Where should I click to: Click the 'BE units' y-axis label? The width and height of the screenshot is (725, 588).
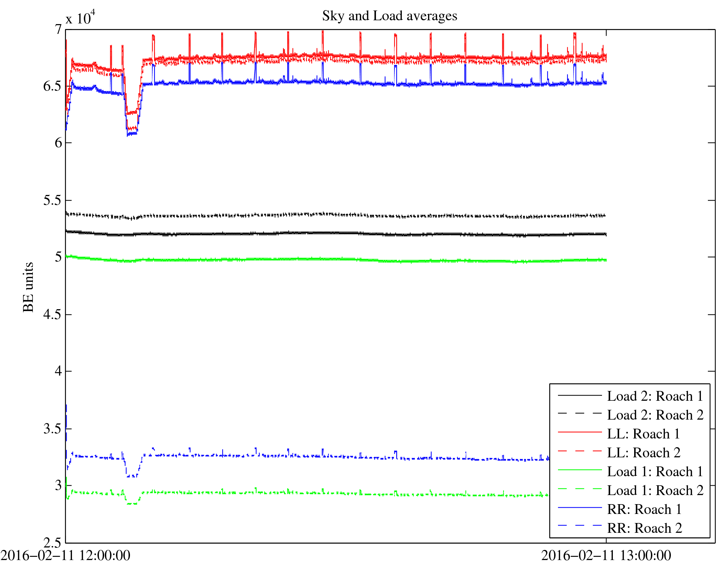click(28, 287)
